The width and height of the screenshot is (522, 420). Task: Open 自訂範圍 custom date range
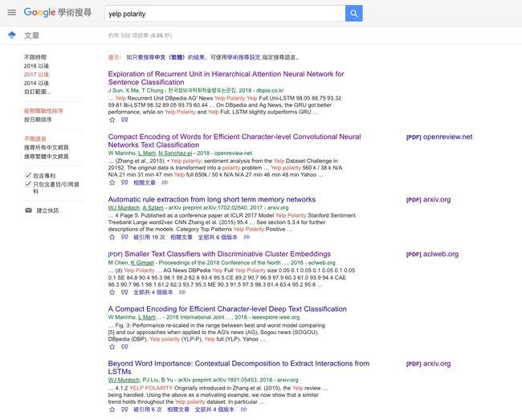click(37, 92)
